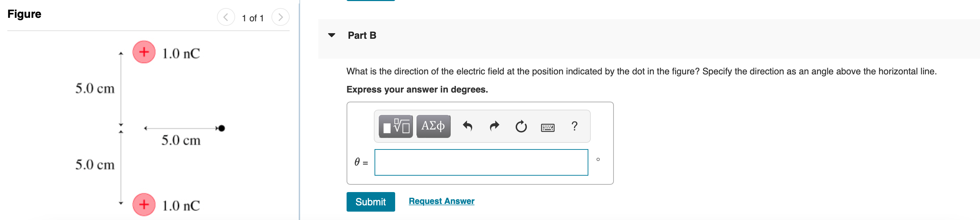Screen dimensions: 980x220
Task: Go to next figure arrow
Action: (281, 17)
